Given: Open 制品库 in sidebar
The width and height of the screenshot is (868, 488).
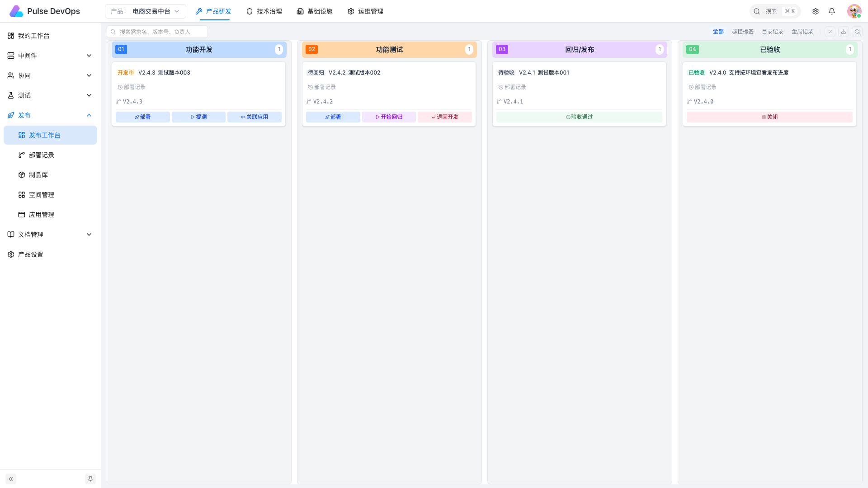Looking at the screenshot, I should [50, 175].
